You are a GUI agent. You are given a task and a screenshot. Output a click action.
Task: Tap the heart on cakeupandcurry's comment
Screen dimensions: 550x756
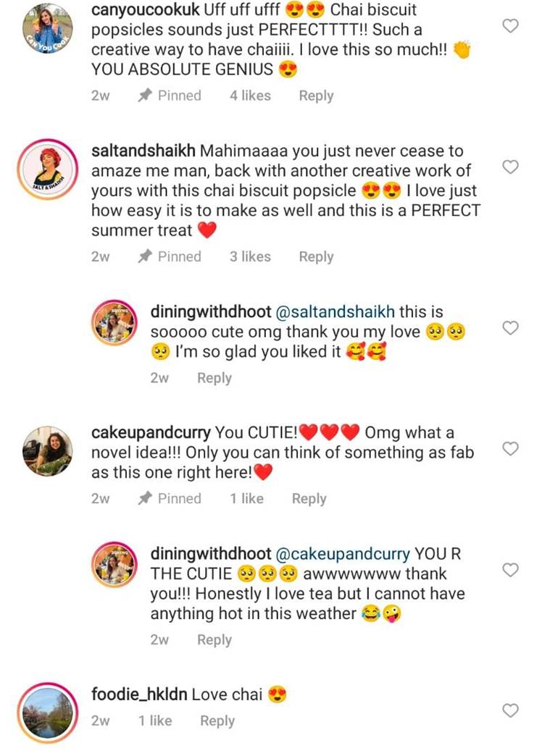point(510,449)
